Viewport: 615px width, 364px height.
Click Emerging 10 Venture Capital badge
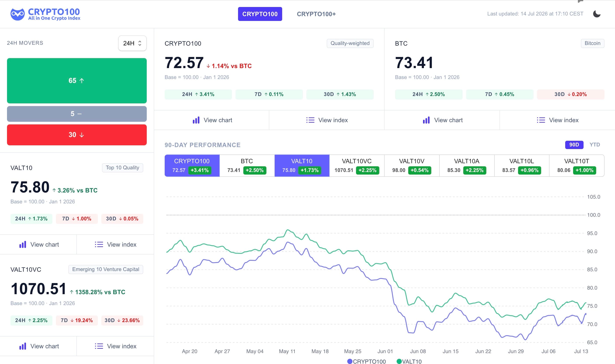point(106,269)
